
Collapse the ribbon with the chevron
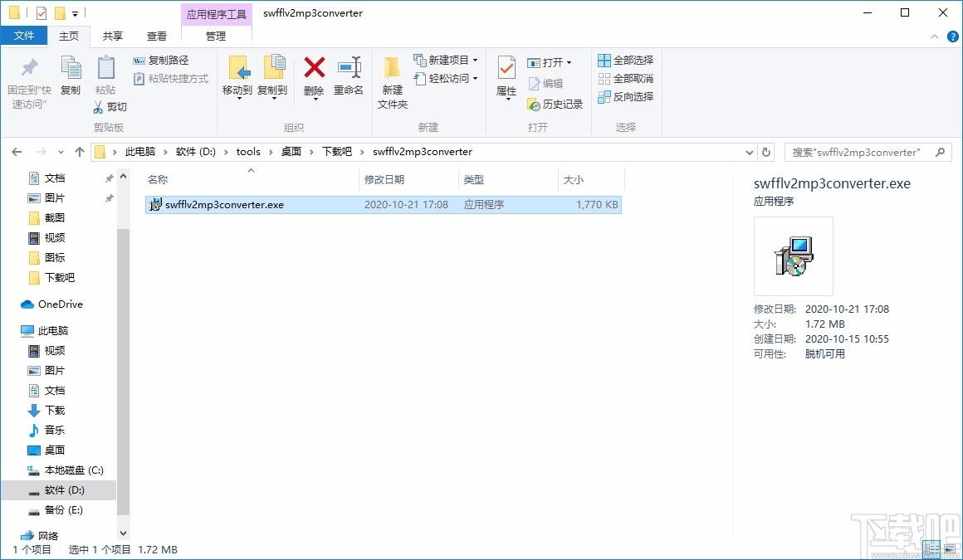935,37
